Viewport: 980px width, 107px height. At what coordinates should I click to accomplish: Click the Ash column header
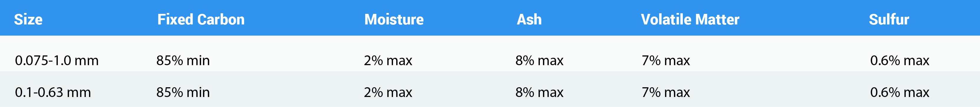coord(529,19)
